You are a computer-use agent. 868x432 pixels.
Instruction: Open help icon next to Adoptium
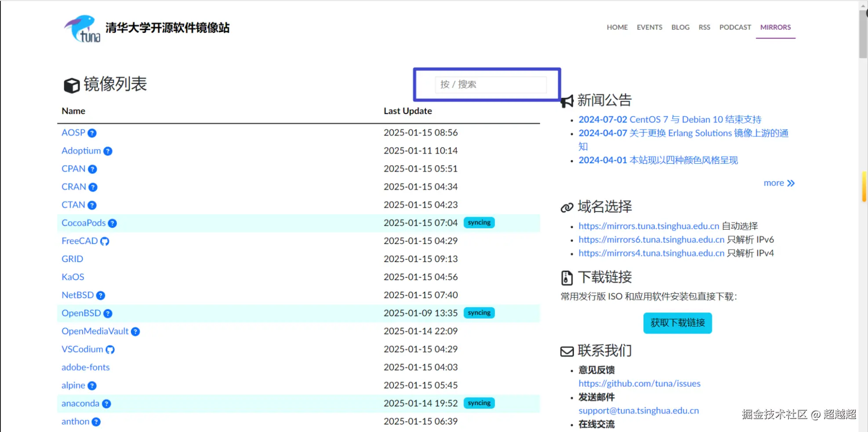click(108, 151)
